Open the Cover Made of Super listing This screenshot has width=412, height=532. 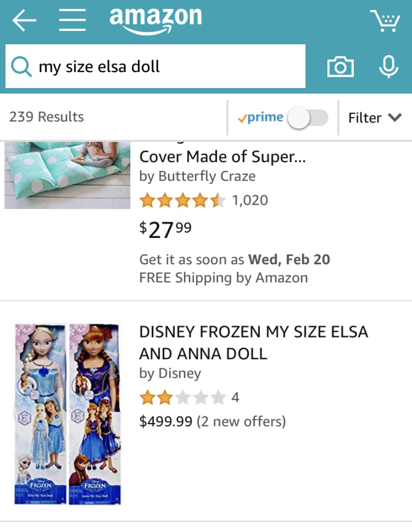click(222, 157)
